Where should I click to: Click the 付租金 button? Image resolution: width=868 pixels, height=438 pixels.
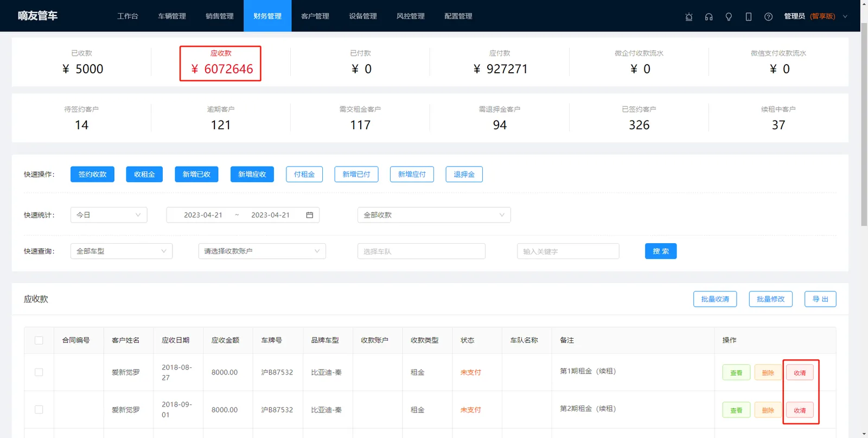304,174
